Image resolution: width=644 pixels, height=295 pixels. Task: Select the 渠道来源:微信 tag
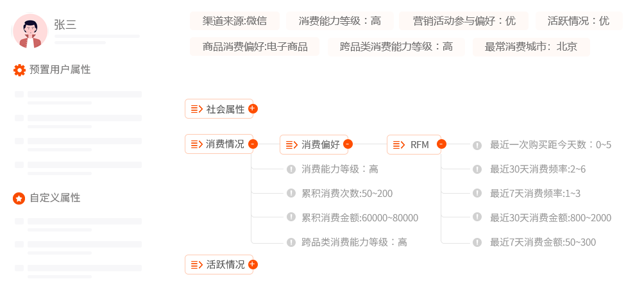pos(235,21)
